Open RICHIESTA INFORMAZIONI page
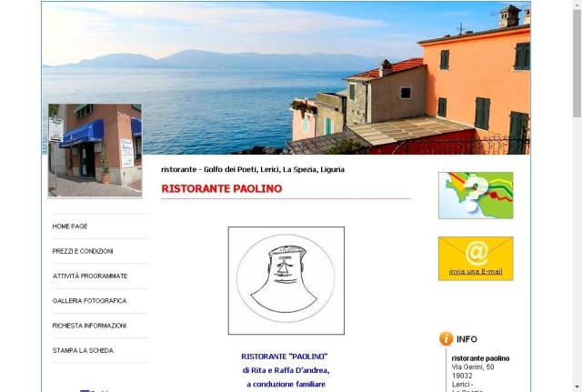The height and width of the screenshot is (392, 582). tap(89, 326)
